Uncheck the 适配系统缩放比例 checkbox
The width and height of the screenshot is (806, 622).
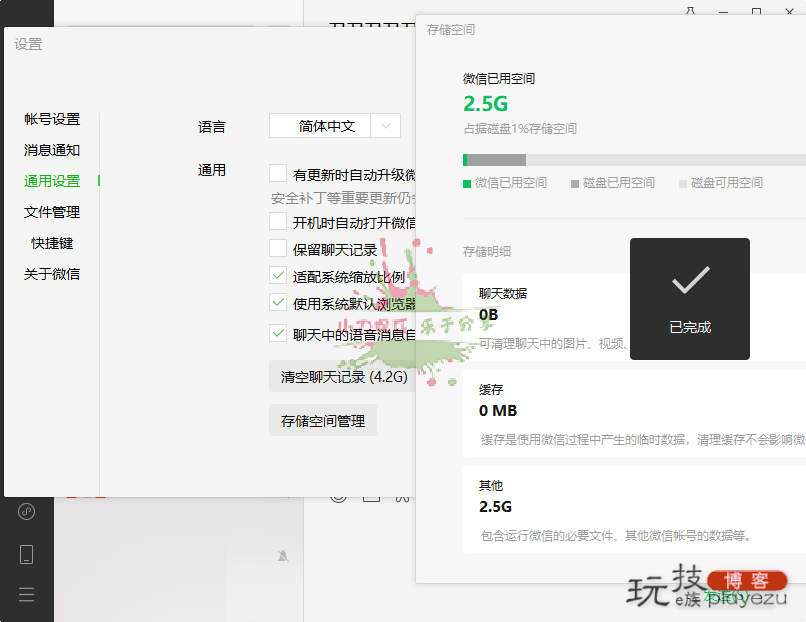coord(278,276)
